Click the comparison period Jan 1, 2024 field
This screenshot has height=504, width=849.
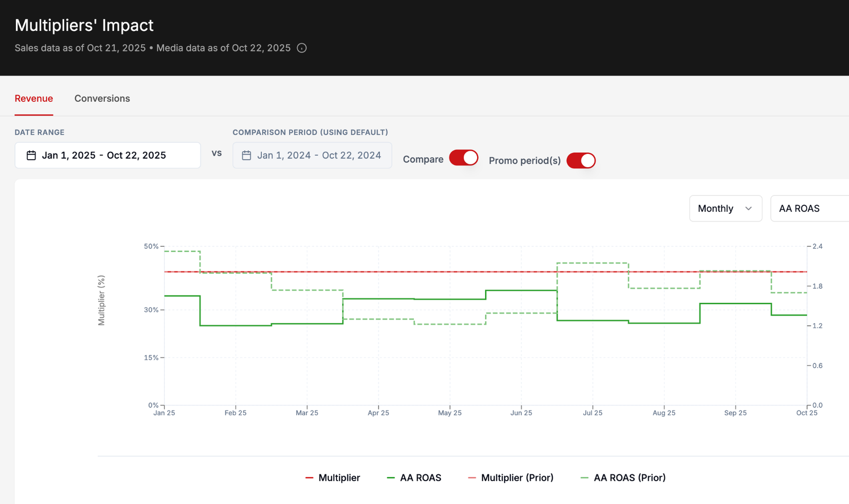tap(312, 155)
